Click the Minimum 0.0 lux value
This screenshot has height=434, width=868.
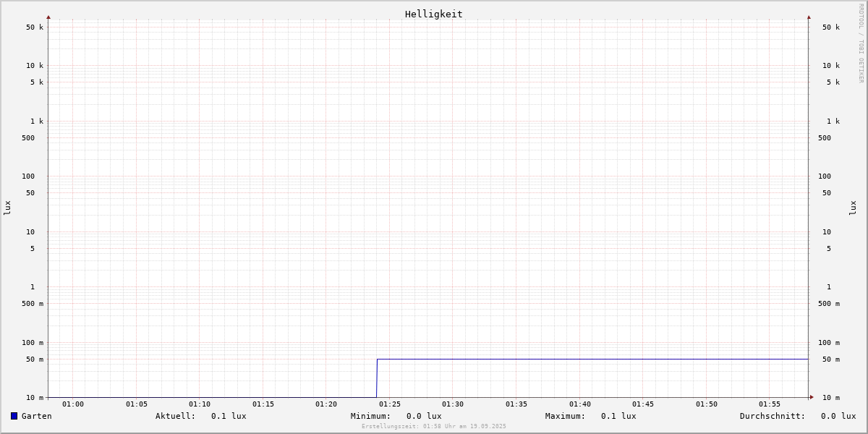424,416
